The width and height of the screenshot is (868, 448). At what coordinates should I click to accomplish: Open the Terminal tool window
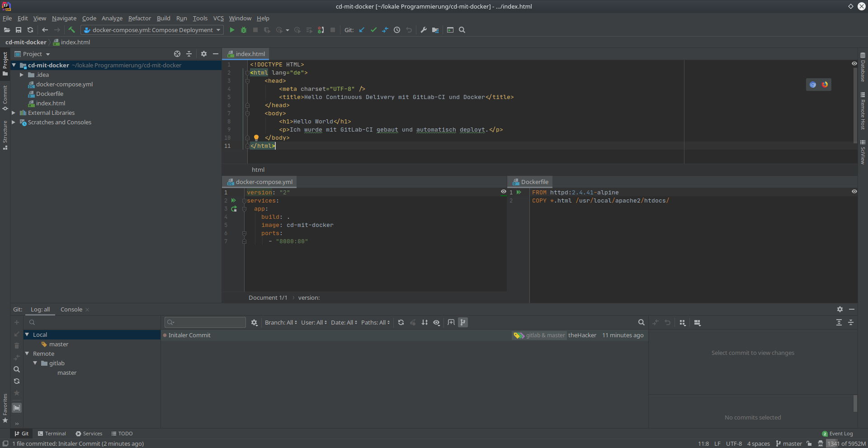[x=52, y=434]
